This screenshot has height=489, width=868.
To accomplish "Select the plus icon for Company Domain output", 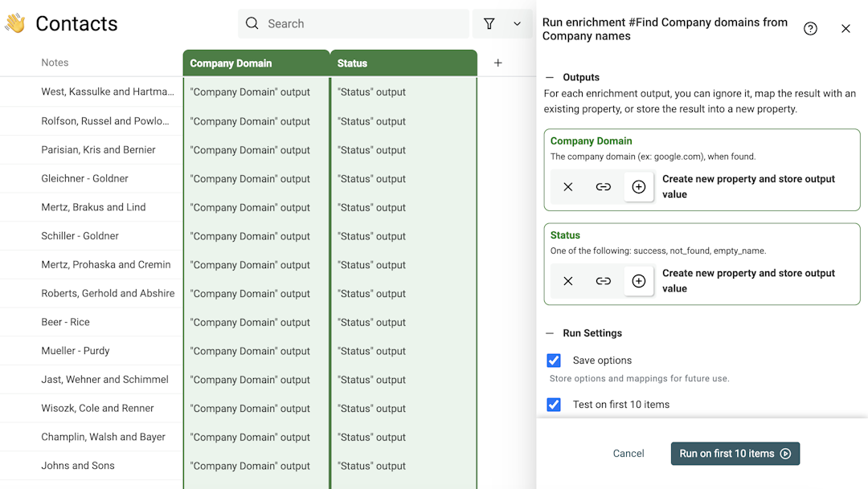I will pyautogui.click(x=639, y=186).
